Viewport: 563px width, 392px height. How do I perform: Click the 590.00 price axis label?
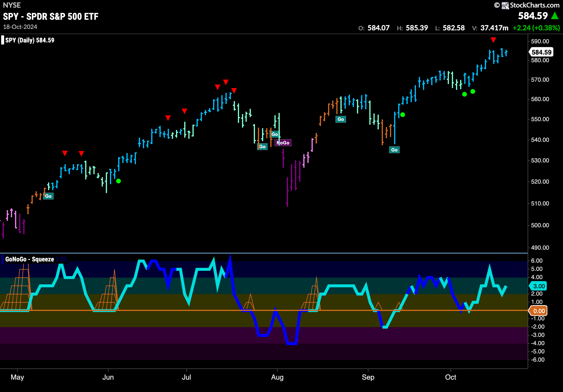tap(540, 41)
